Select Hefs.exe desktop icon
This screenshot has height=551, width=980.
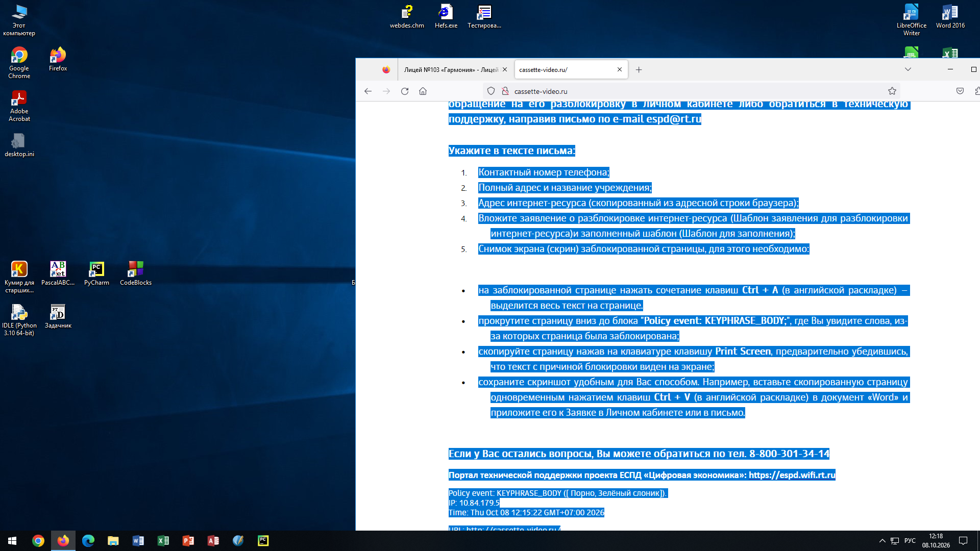coord(446,16)
